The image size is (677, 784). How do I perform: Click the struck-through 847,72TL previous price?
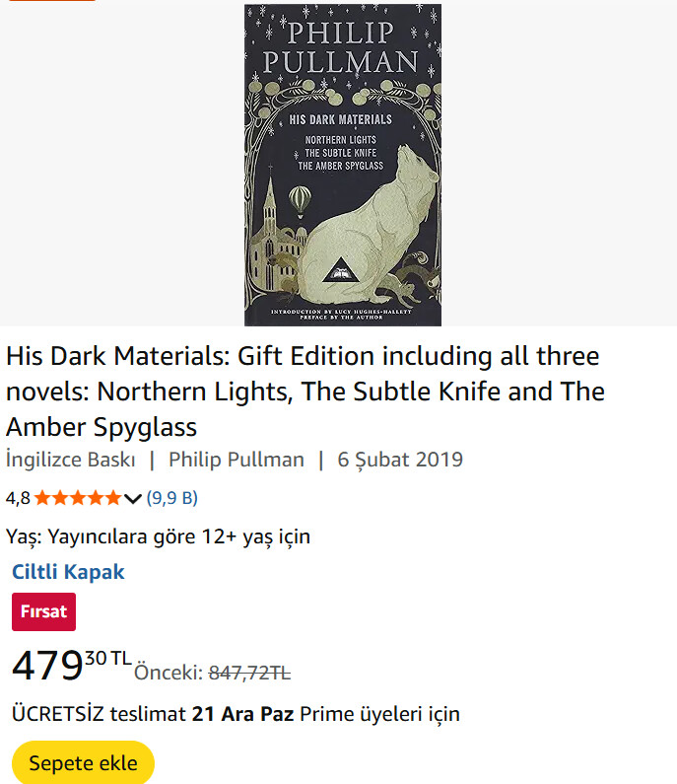pos(249,673)
